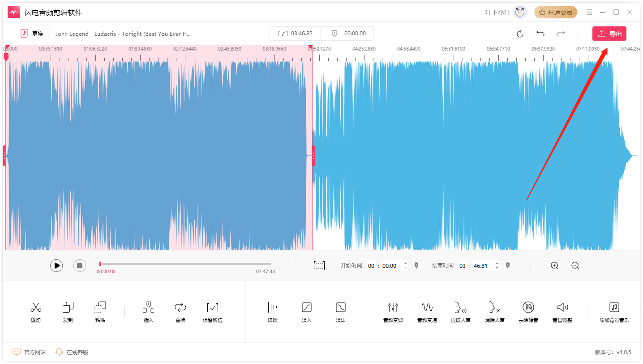643x364 pixels.
Task: Use the 去除静音 silence removal tool
Action: (528, 312)
